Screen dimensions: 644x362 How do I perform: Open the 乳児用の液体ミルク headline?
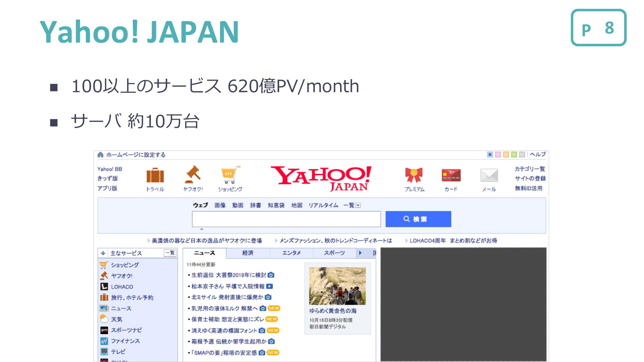[224, 308]
